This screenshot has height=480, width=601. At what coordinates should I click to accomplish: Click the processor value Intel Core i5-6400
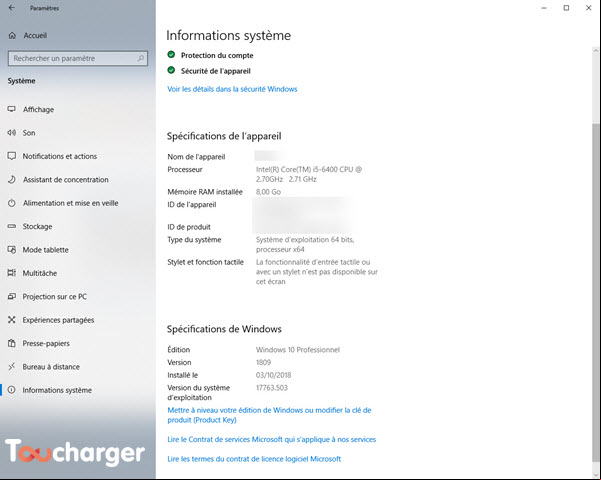click(x=309, y=174)
